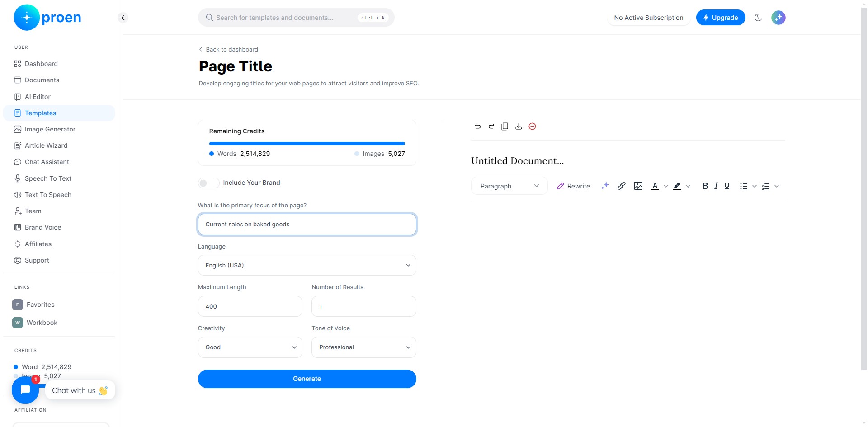Open the chat bubble widget
868x427 pixels.
(25, 390)
